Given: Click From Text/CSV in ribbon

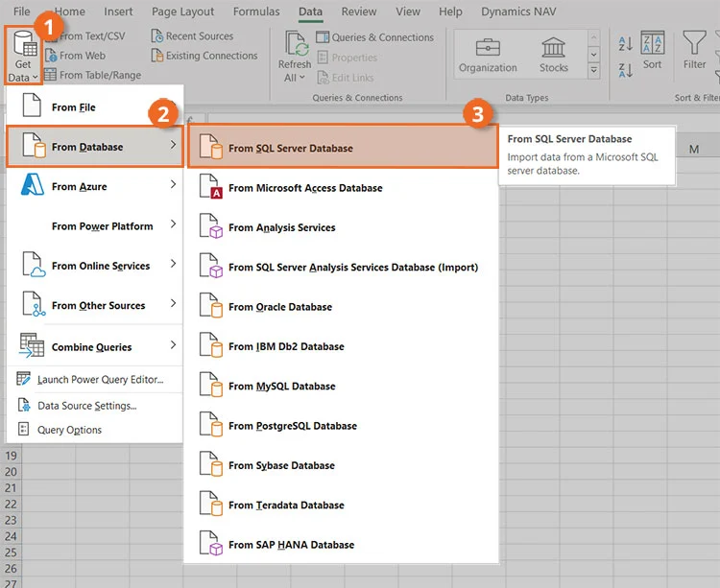Looking at the screenshot, I should tap(85, 36).
